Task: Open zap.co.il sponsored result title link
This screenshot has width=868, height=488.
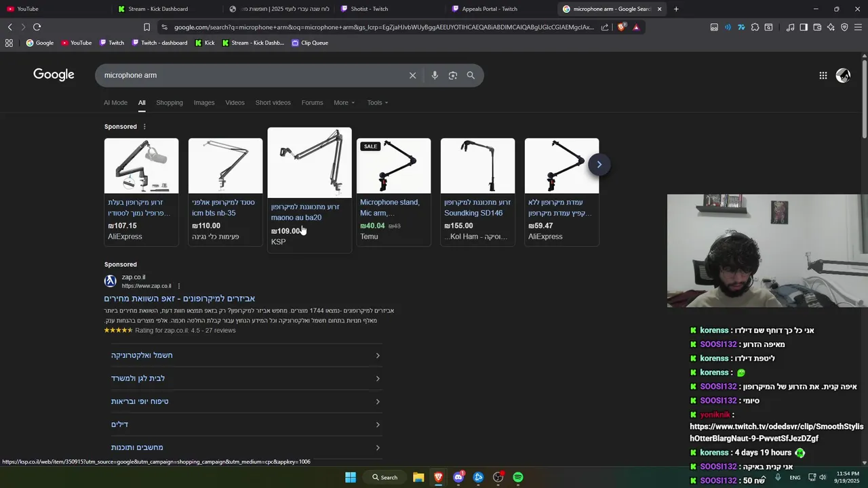Action: (180, 299)
